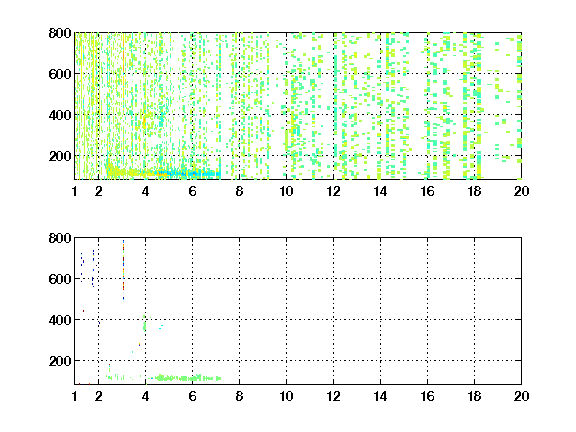The height and width of the screenshot is (432, 576).
Task: Click the cyan-yellow dense band in top plot
Action: [163, 173]
